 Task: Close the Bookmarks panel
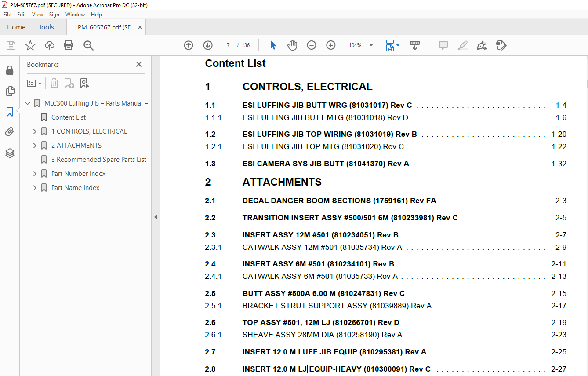pyautogui.click(x=139, y=64)
